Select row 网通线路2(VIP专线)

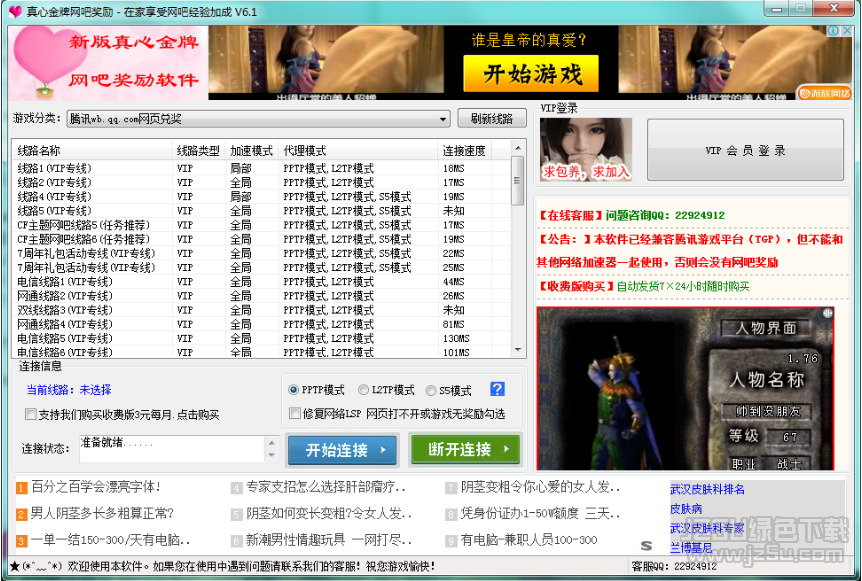click(262, 296)
